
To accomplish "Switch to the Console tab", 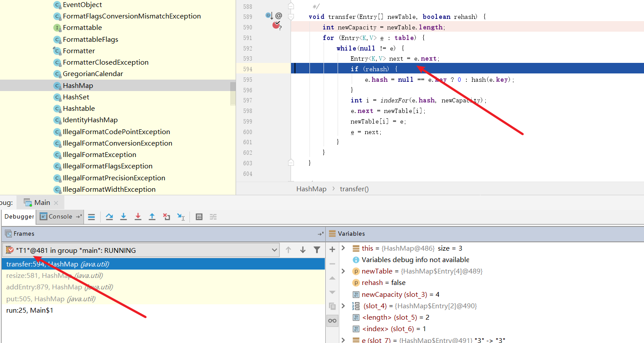I will point(56,216).
